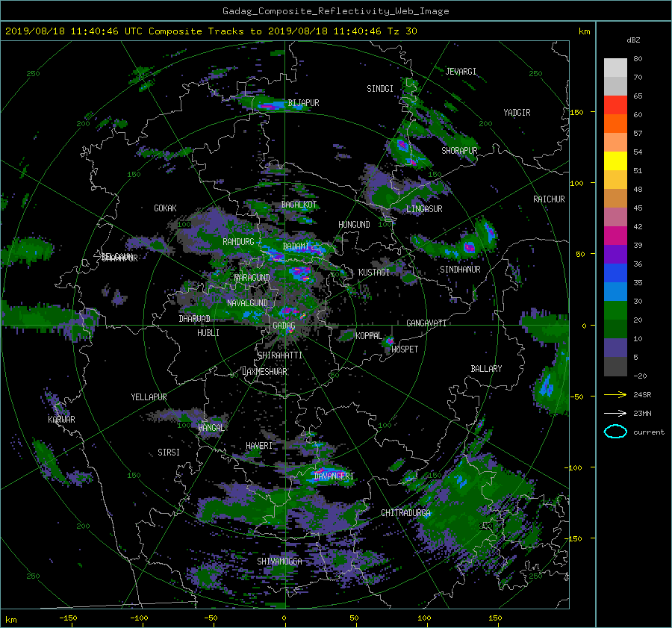The width and height of the screenshot is (672, 628).
Task: Click the JEVARGI label
Action: (461, 72)
